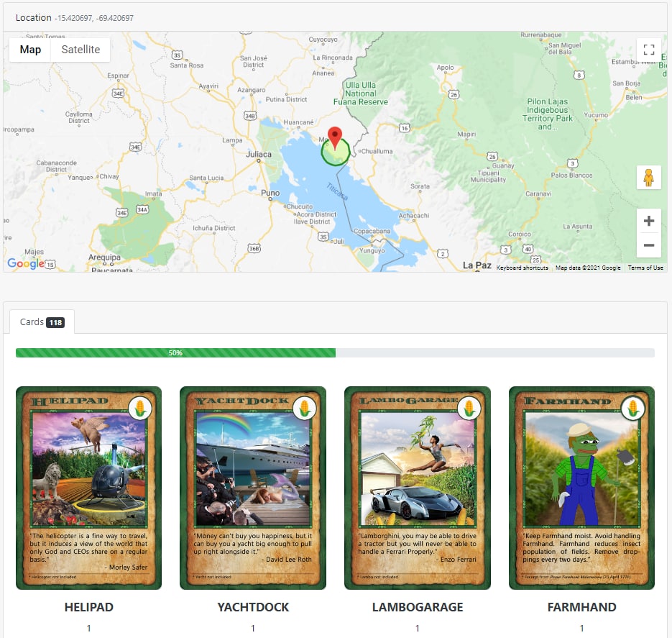The height and width of the screenshot is (638, 672).
Task: Click Huancané label on the map
Action: pos(298,122)
